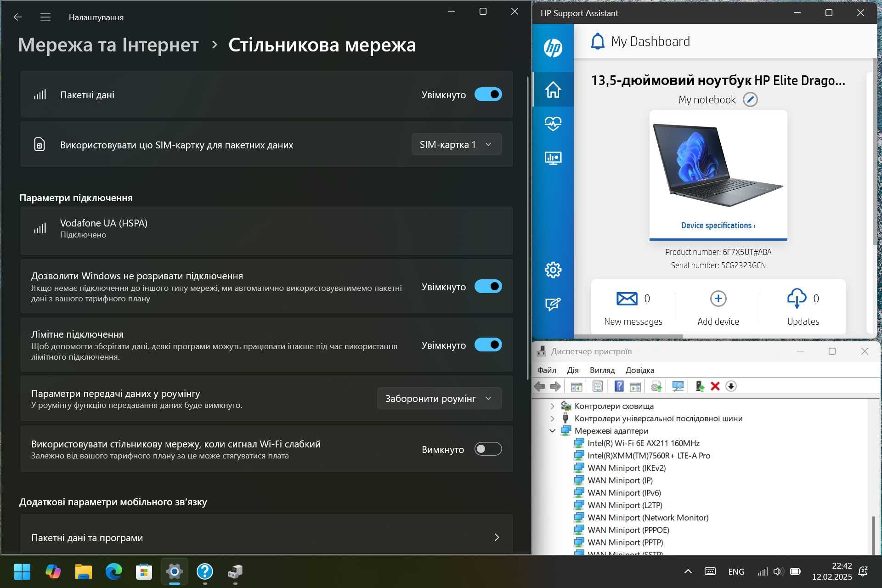Open the Settings hamburger navigation menu
Image resolution: width=882 pixels, height=588 pixels.
click(x=45, y=17)
